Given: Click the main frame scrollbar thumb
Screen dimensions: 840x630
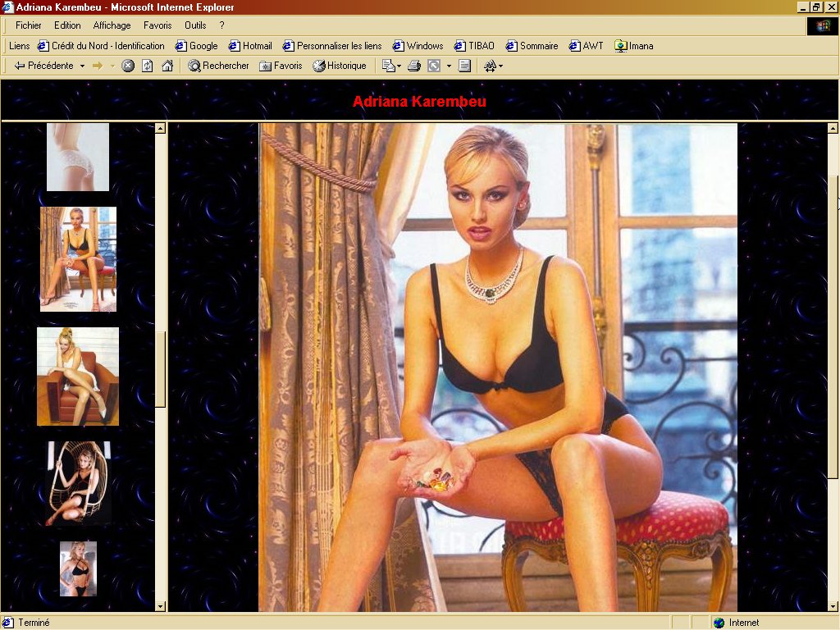Looking at the screenshot, I should (x=833, y=326).
